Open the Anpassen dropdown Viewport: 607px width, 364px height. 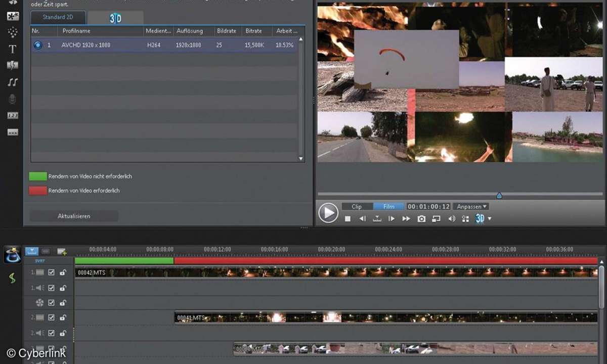click(x=471, y=206)
